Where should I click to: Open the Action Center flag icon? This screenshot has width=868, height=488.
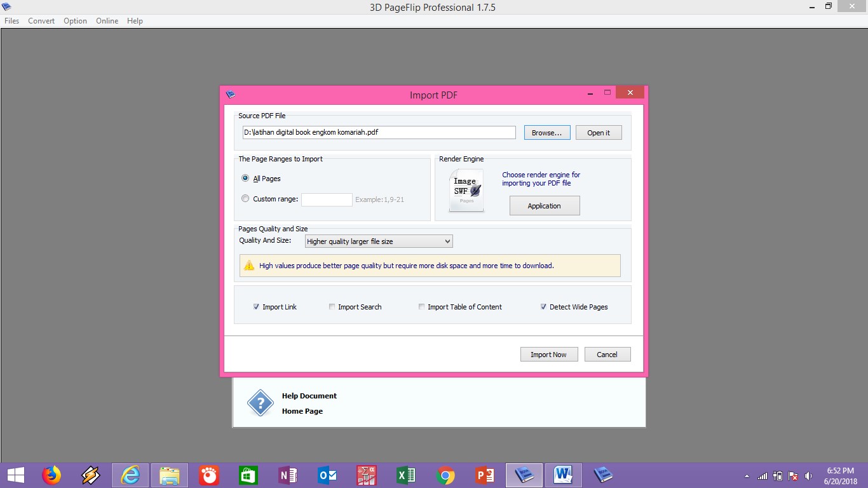coord(793,476)
